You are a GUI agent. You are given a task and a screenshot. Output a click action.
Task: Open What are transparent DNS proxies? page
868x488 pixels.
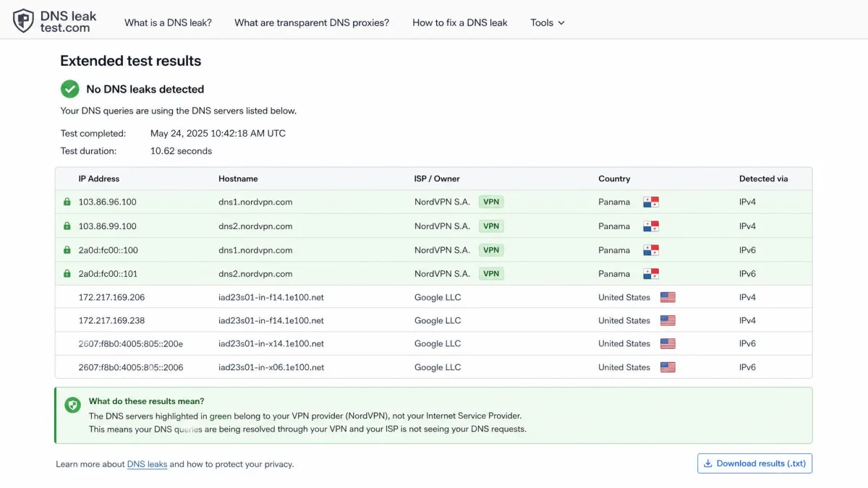pos(312,22)
